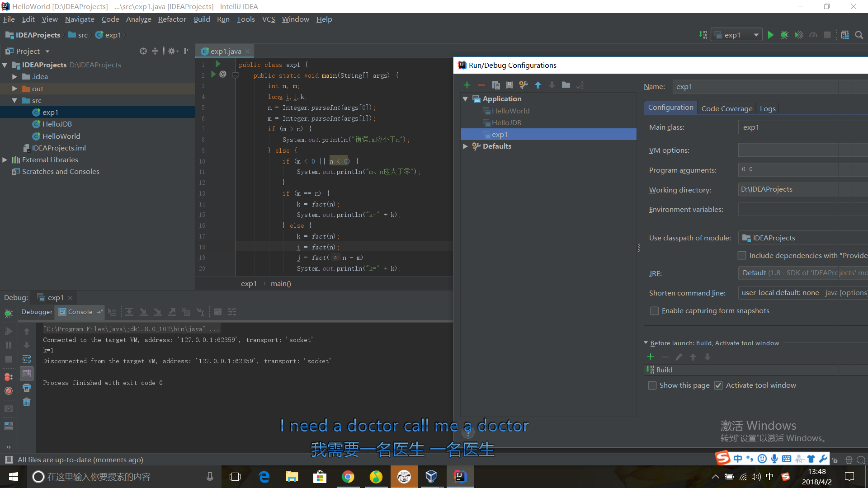Clear console with the trash icon
This screenshot has width=868, height=488.
(27, 402)
